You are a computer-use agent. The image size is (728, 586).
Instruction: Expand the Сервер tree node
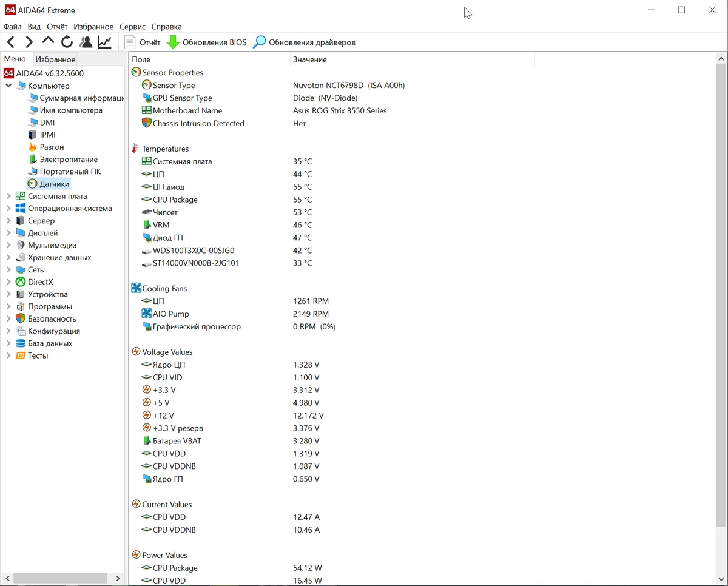tap(8, 221)
